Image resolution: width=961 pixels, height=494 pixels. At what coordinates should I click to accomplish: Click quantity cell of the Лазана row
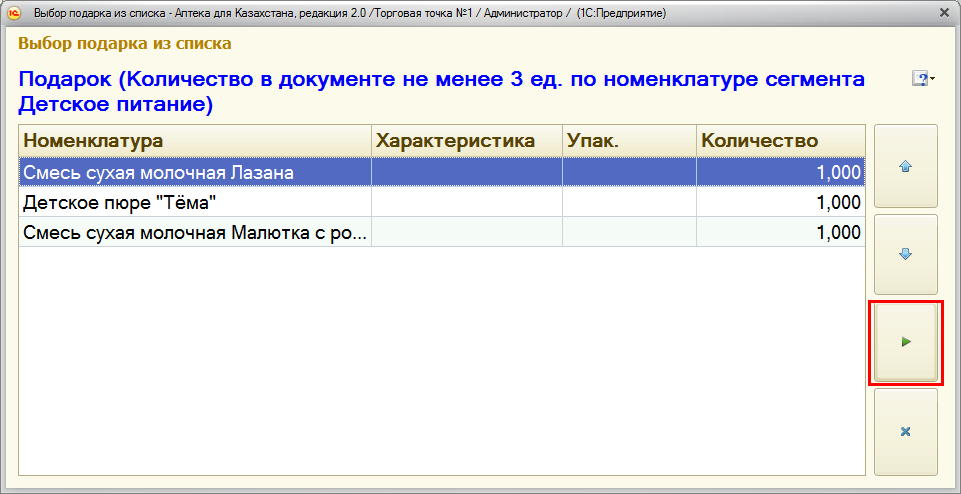point(780,173)
